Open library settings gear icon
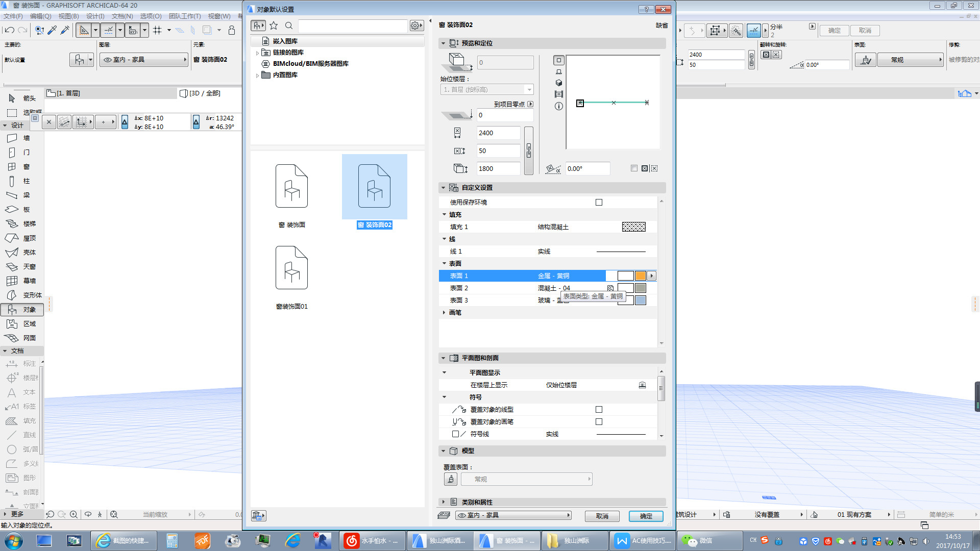Viewport: 980px width, 551px height. [416, 26]
